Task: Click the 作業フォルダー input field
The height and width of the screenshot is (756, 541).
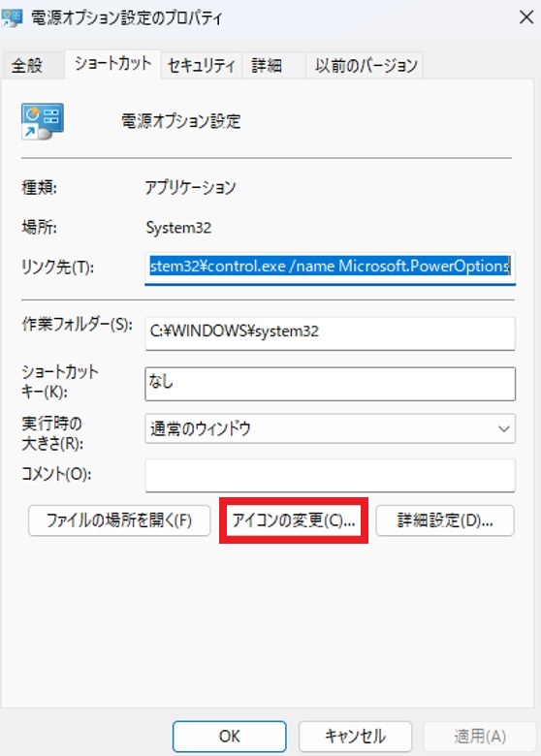Action: point(331,332)
